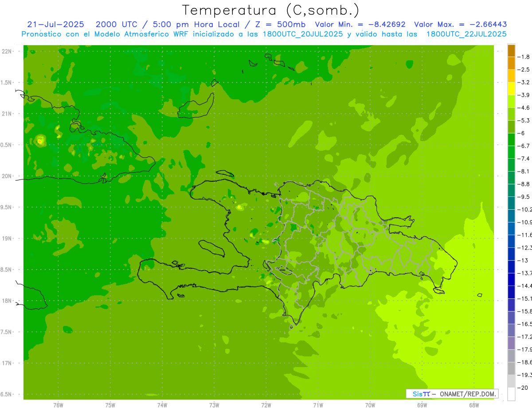
Task: Click the '70W' longitude label
Action: tap(370, 405)
